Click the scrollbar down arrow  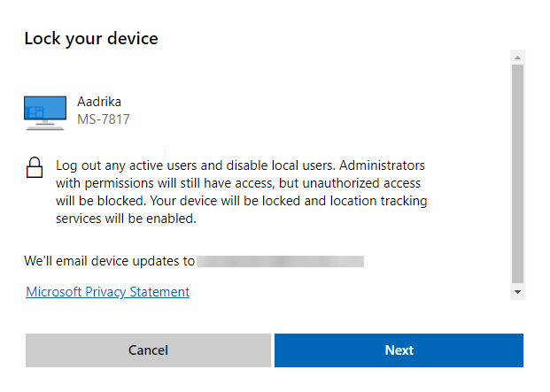pyautogui.click(x=517, y=292)
